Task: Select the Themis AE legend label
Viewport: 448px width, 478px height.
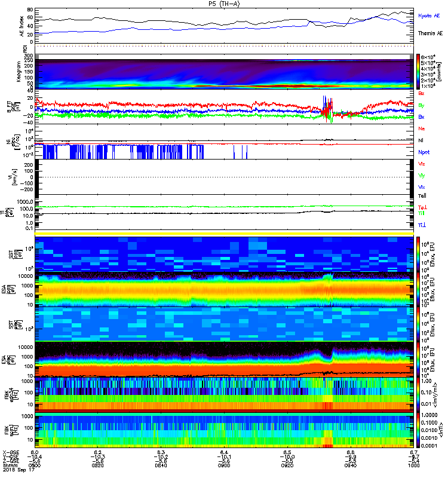Action: point(430,33)
